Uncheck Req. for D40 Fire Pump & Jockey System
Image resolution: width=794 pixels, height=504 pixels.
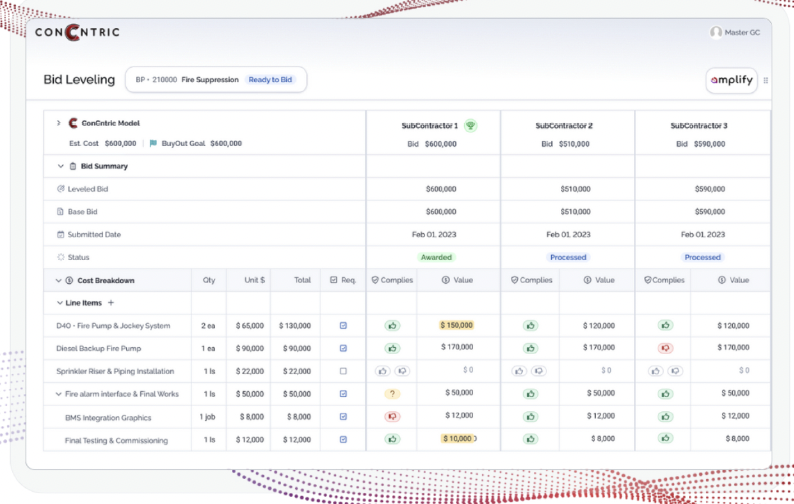pyautogui.click(x=343, y=325)
